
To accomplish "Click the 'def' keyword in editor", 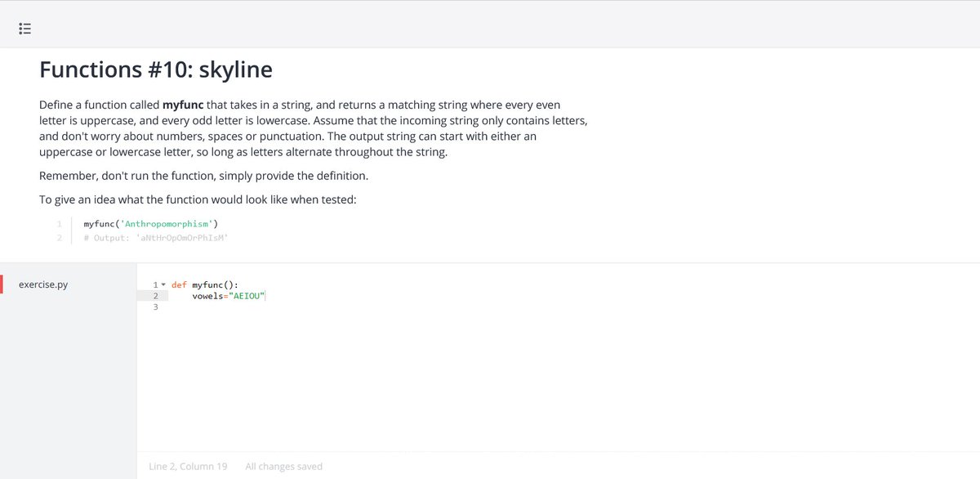I will click(179, 284).
